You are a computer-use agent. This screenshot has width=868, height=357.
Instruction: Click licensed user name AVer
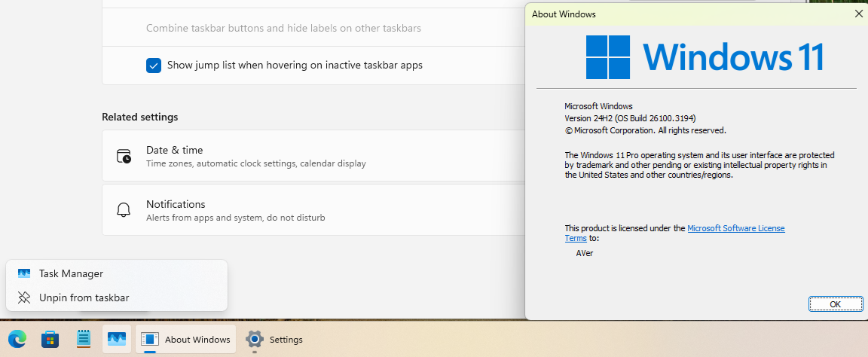click(585, 253)
